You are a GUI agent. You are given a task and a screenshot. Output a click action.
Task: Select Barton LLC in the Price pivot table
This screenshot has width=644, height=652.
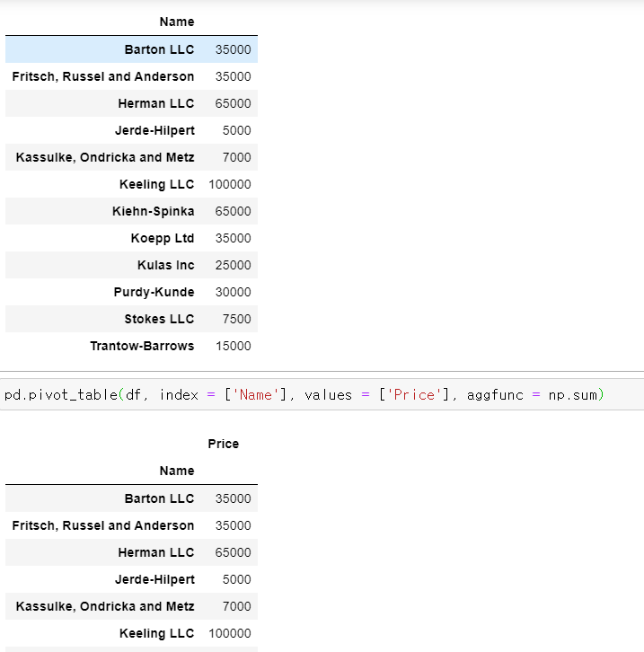point(159,498)
